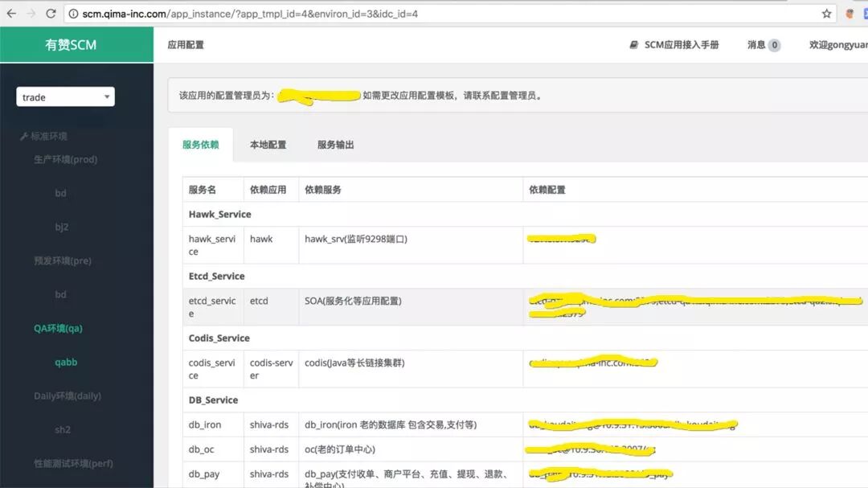868x488 pixels.
Task: Select 预发环境(pre) in the sidebar
Action: click(x=63, y=261)
